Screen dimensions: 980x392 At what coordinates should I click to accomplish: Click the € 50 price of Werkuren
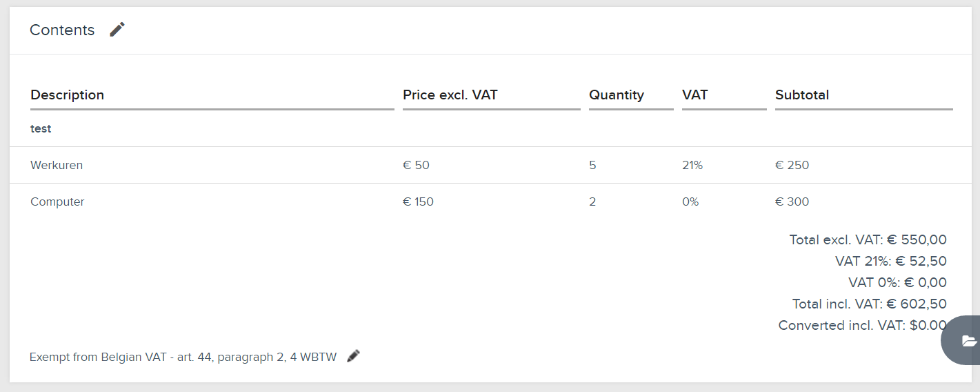[x=416, y=165]
